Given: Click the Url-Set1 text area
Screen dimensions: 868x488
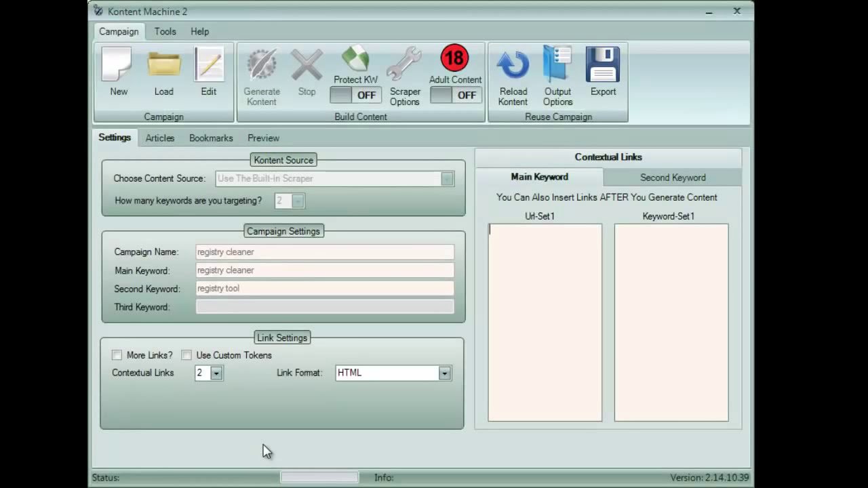Looking at the screenshot, I should [x=545, y=323].
